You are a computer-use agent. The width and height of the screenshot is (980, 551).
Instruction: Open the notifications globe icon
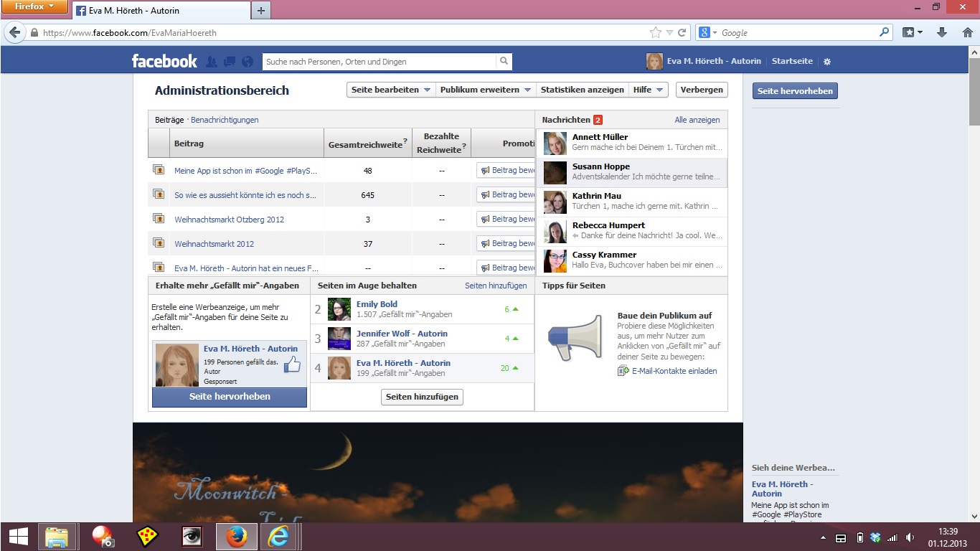pyautogui.click(x=248, y=62)
